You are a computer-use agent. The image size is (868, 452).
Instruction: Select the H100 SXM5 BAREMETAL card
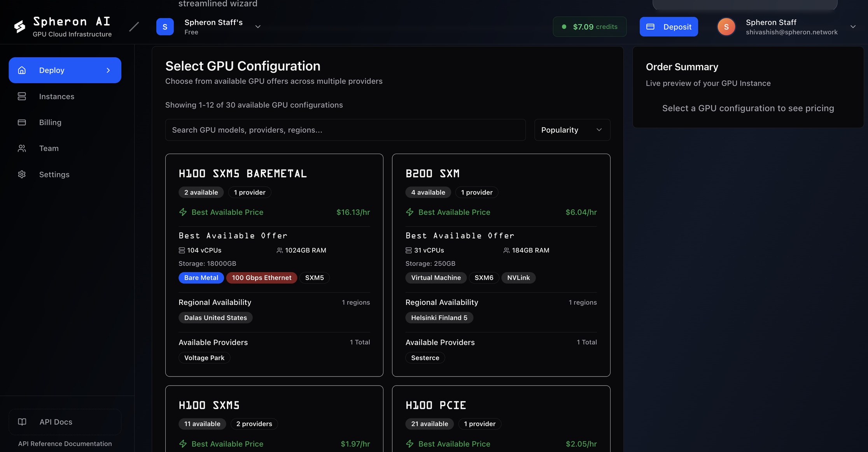tap(274, 173)
